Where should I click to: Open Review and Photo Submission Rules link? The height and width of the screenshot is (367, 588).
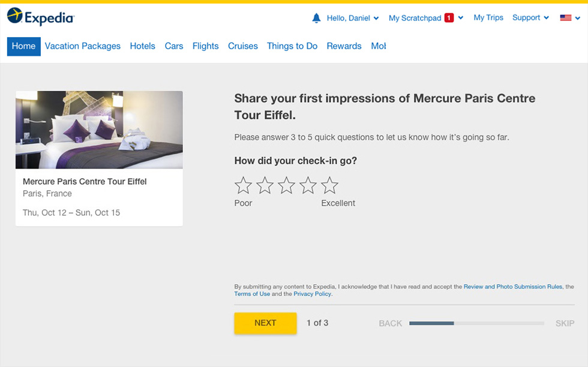[x=513, y=287]
